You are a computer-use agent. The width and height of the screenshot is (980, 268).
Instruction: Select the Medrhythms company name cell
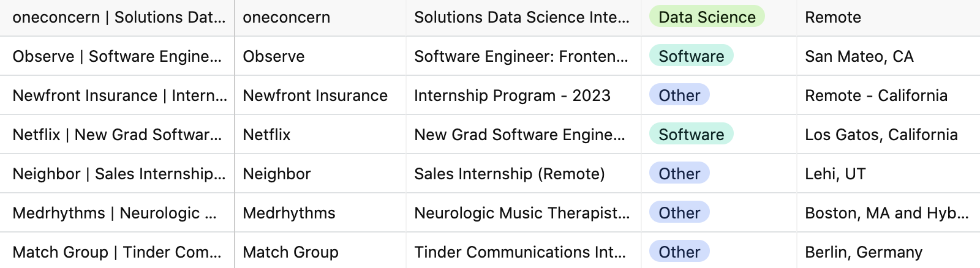320,213
